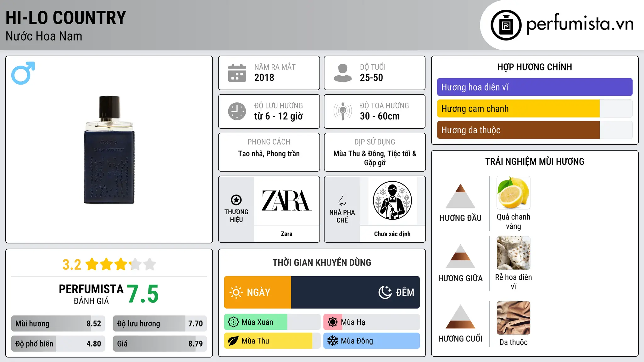
Task: Click the purple Hương hoa diên vĩ bar
Action: pos(535,87)
